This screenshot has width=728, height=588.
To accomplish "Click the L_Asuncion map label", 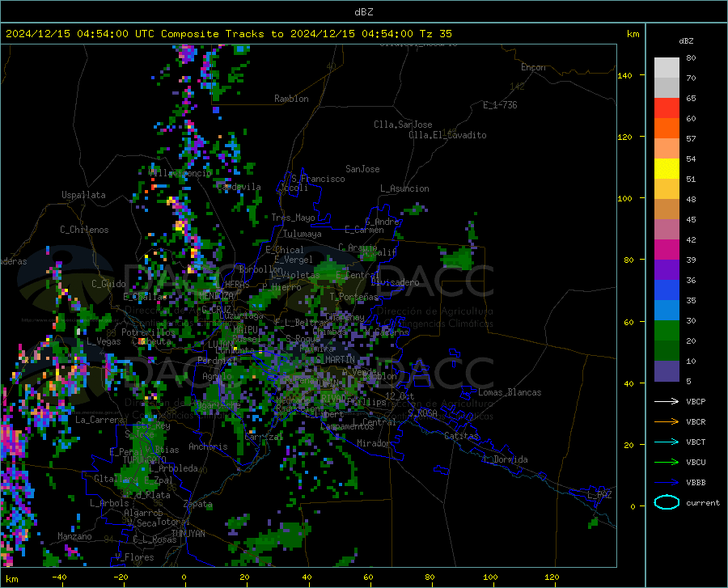I will click(x=404, y=188).
